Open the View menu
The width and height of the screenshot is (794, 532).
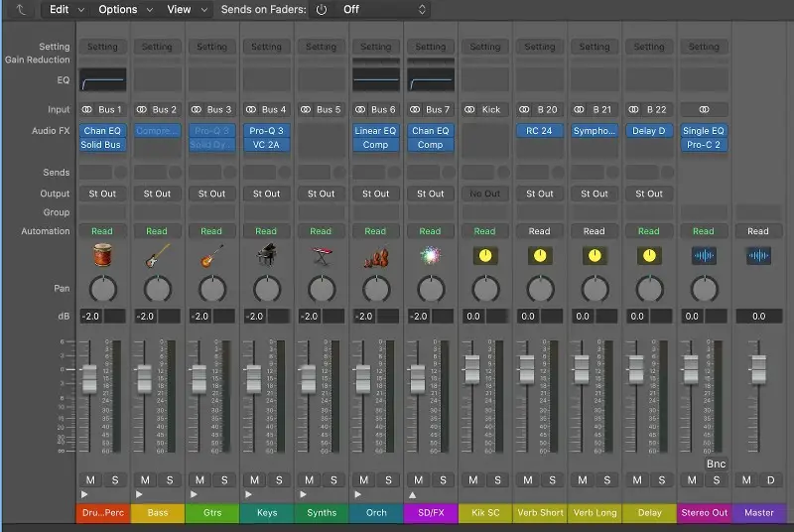188,9
